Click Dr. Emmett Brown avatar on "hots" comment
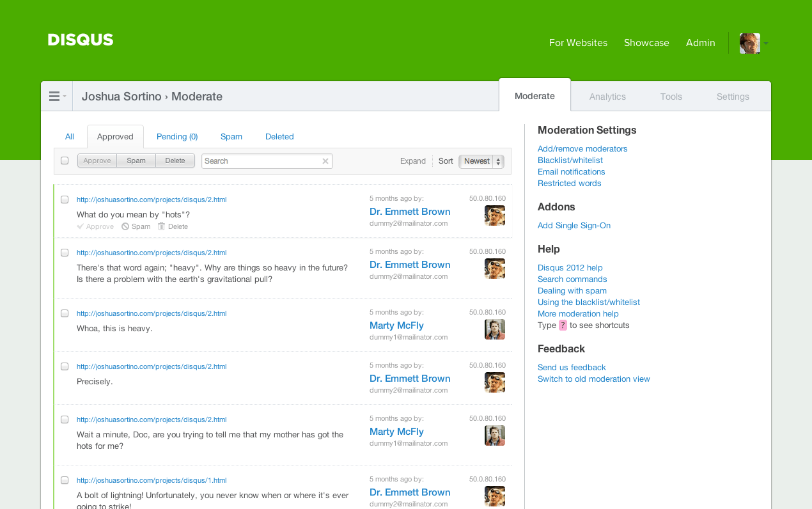812x509 pixels. coord(495,215)
